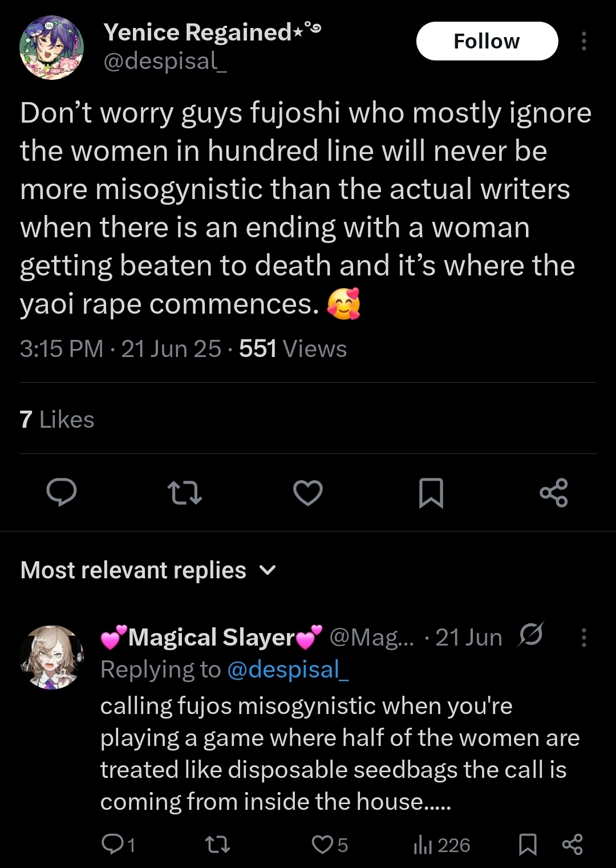Image resolution: width=616 pixels, height=868 pixels.
Task: Reply to Magical Slayer's comment
Action: tap(117, 844)
